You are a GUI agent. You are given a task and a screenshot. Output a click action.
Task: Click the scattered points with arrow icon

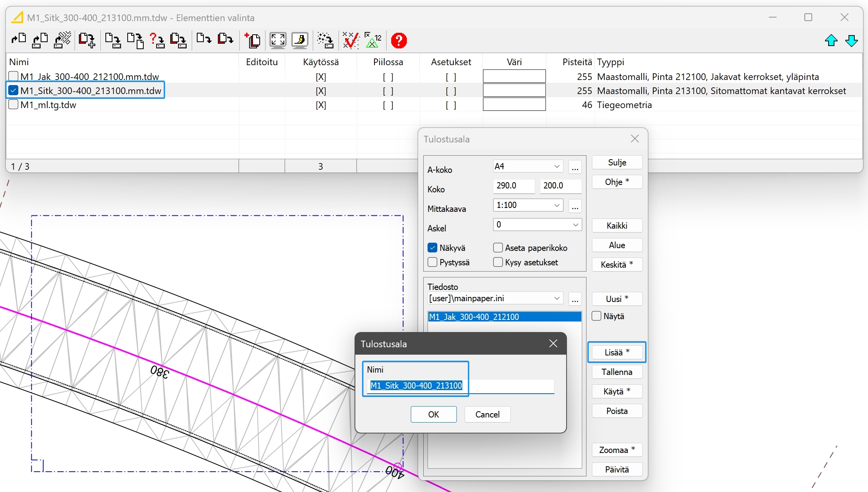tap(325, 40)
